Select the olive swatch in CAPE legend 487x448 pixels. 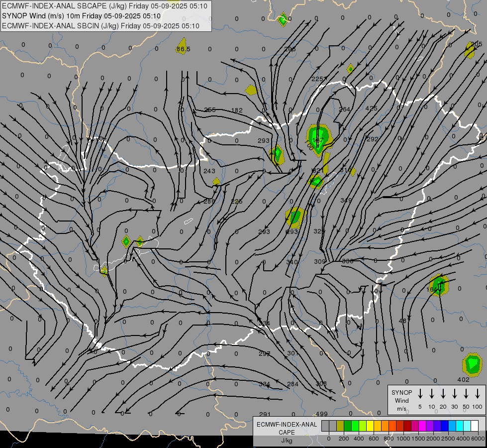(340, 426)
